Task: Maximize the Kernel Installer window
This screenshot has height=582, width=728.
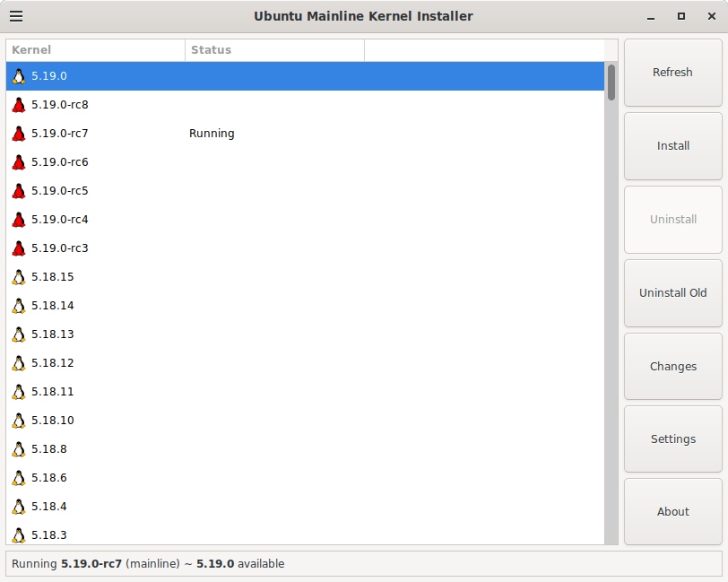Action: point(681,17)
